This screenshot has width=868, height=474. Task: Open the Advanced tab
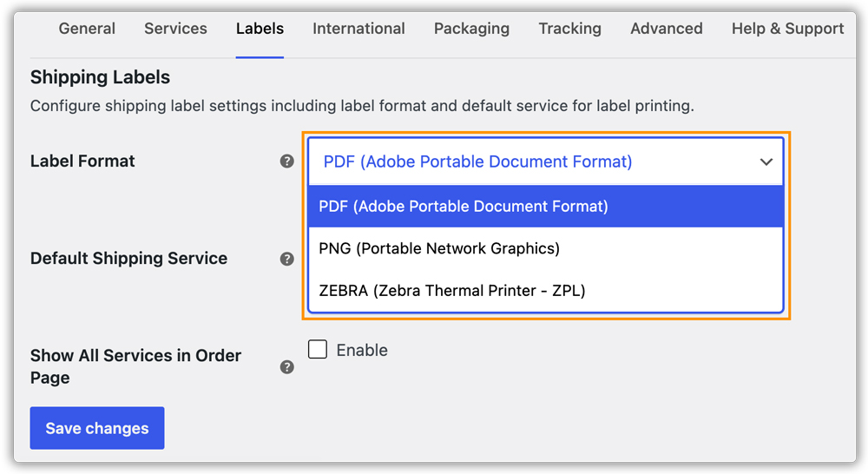[x=667, y=29]
